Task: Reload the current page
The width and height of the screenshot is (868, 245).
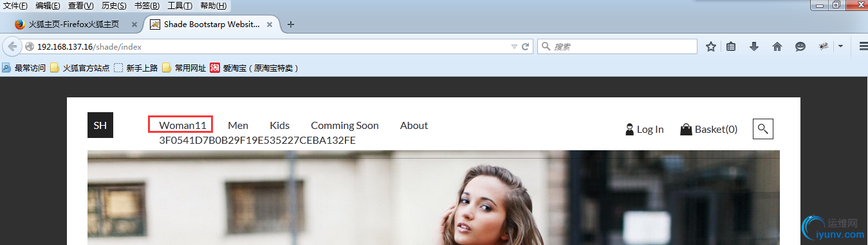Action: pyautogui.click(x=525, y=46)
